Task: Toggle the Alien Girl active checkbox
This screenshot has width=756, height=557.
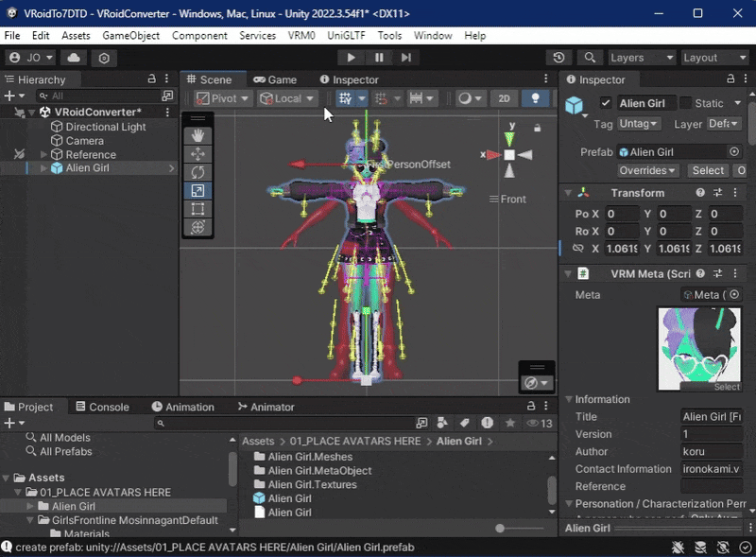Action: click(x=606, y=103)
